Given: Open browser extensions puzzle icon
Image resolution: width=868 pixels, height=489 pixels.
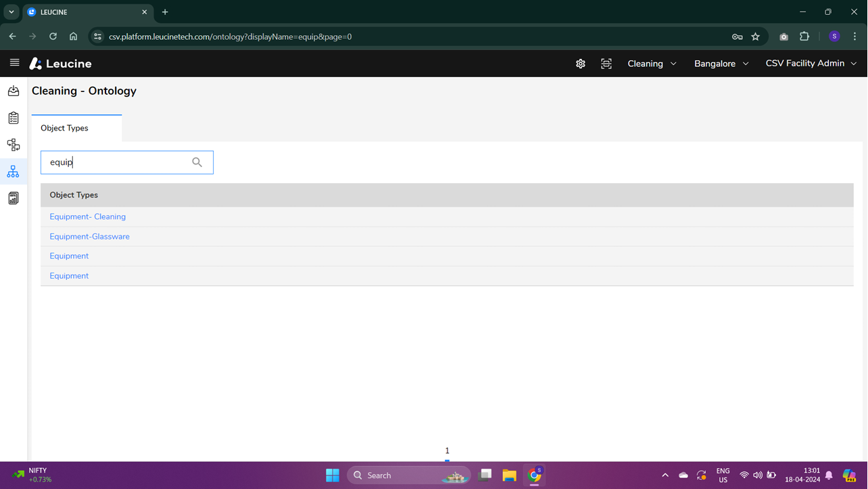Looking at the screenshot, I should [x=804, y=37].
